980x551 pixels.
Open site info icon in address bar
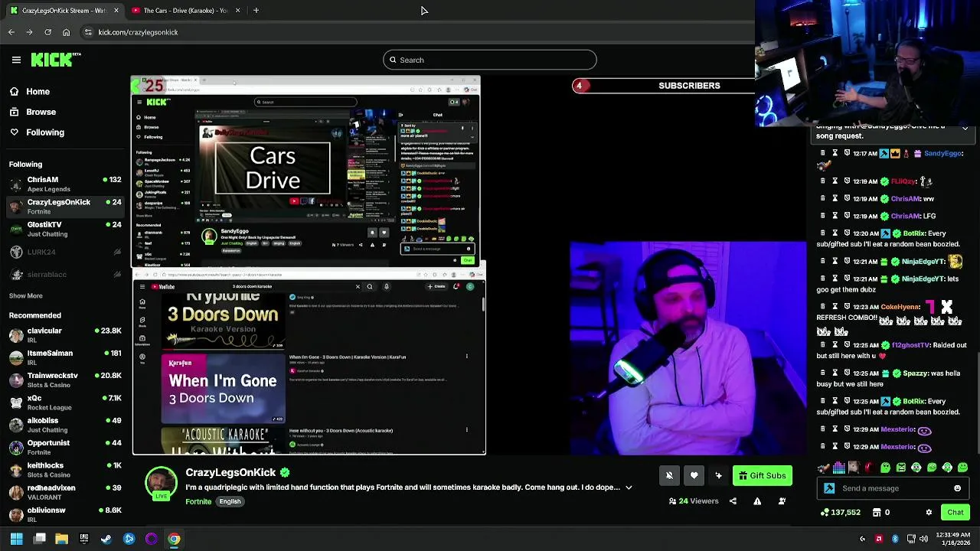click(x=88, y=32)
